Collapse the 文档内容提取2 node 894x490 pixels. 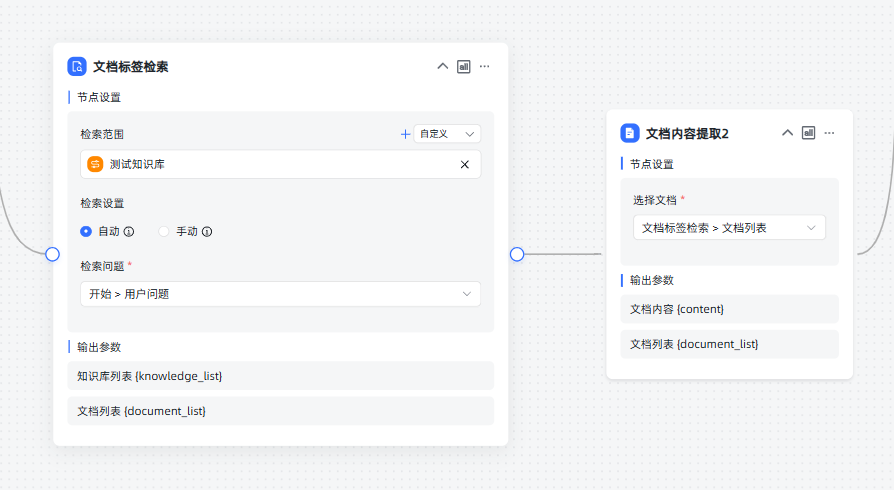[x=787, y=133]
